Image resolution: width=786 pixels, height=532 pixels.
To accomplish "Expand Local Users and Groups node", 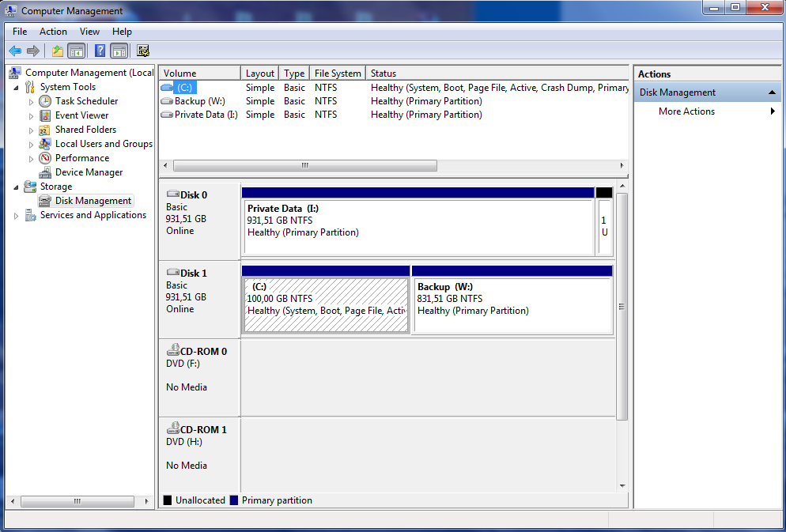I will tap(31, 145).
